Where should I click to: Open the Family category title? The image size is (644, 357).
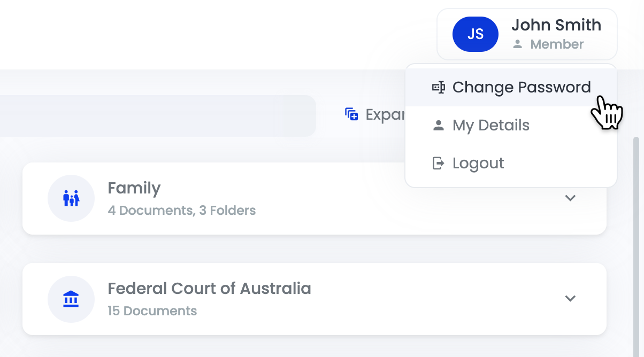tap(134, 188)
